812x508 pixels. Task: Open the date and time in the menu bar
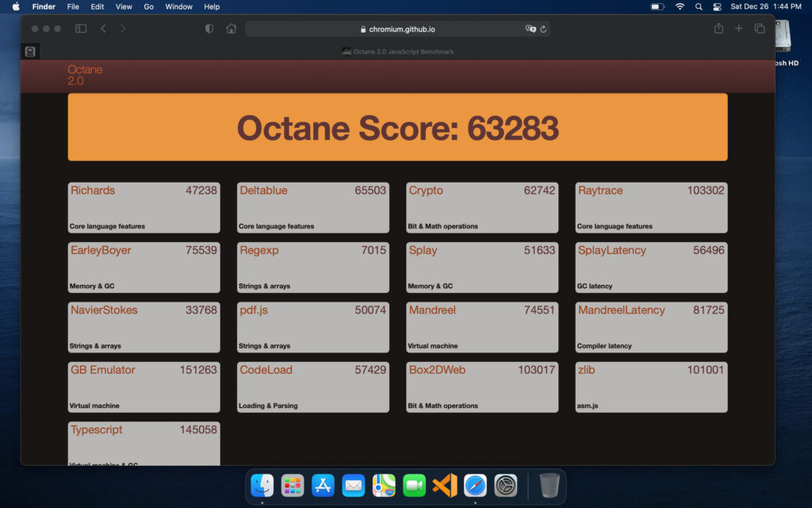[766, 6]
